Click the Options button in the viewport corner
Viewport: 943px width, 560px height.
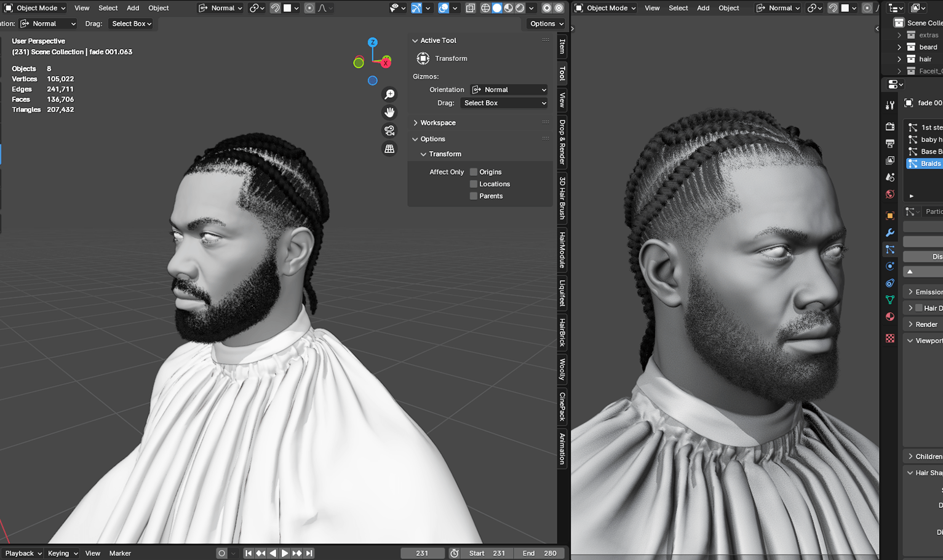point(544,23)
